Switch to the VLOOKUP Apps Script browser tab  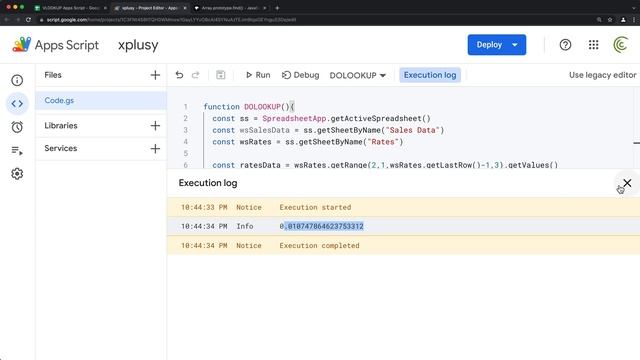[x=70, y=8]
